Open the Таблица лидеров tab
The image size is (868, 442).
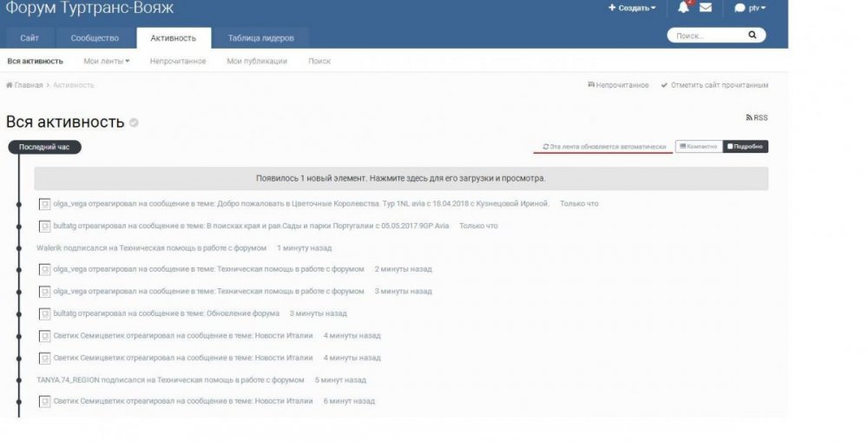click(260, 37)
